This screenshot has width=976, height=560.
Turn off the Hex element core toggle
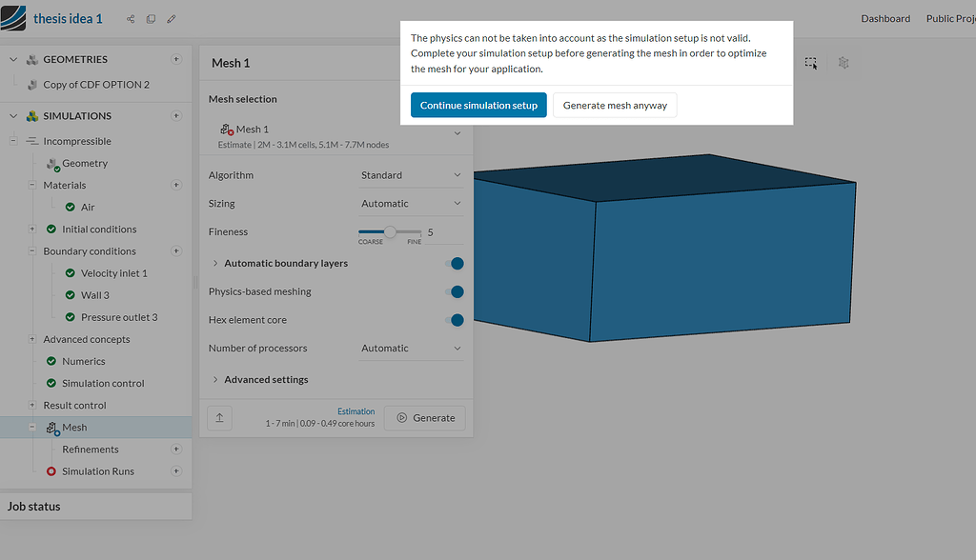457,320
